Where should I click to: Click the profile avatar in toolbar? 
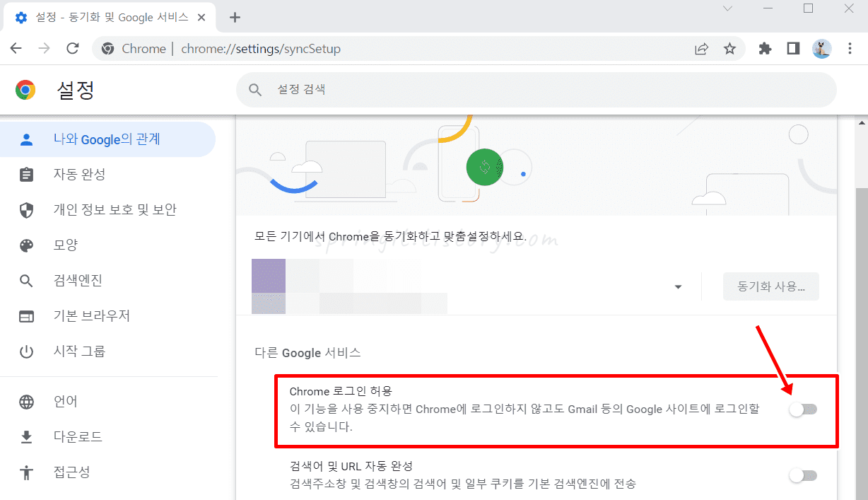821,49
